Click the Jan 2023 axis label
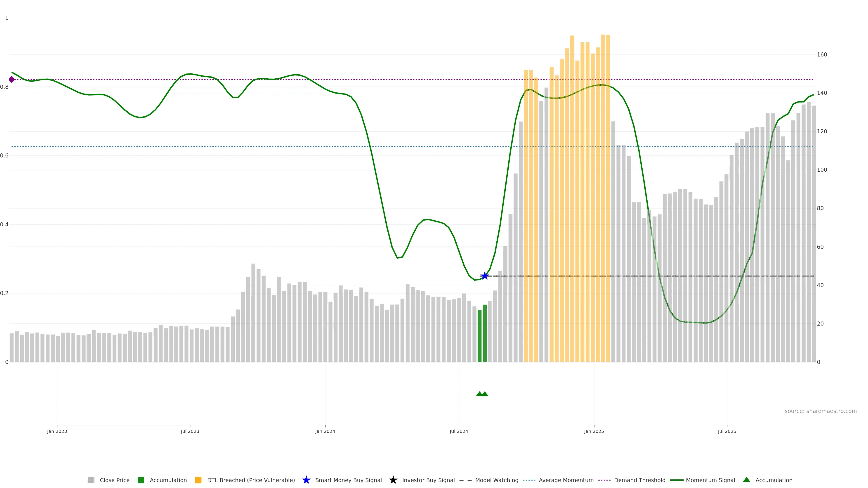This screenshot has width=868, height=488. click(x=57, y=431)
